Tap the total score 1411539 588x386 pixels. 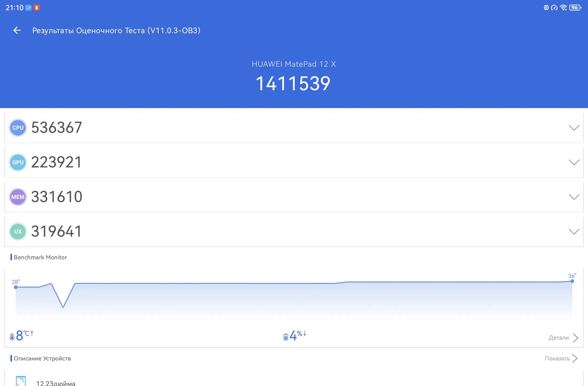click(293, 84)
